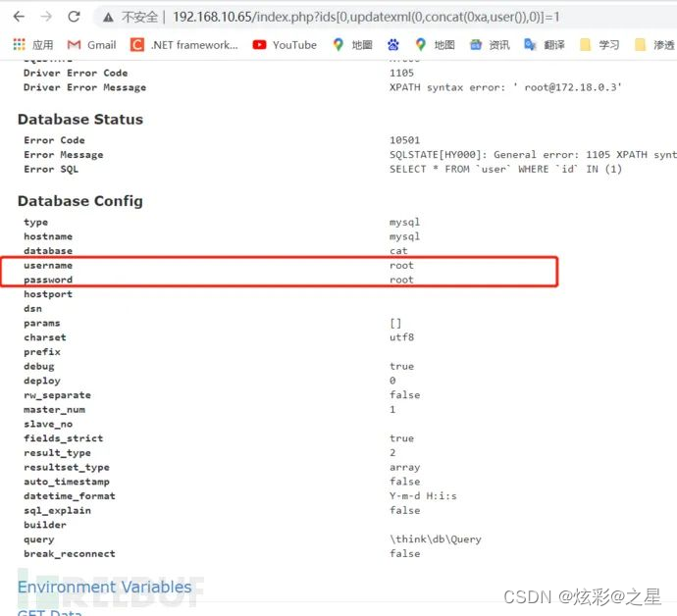Click the Error Code value 10501
677x616 pixels.
click(x=404, y=140)
